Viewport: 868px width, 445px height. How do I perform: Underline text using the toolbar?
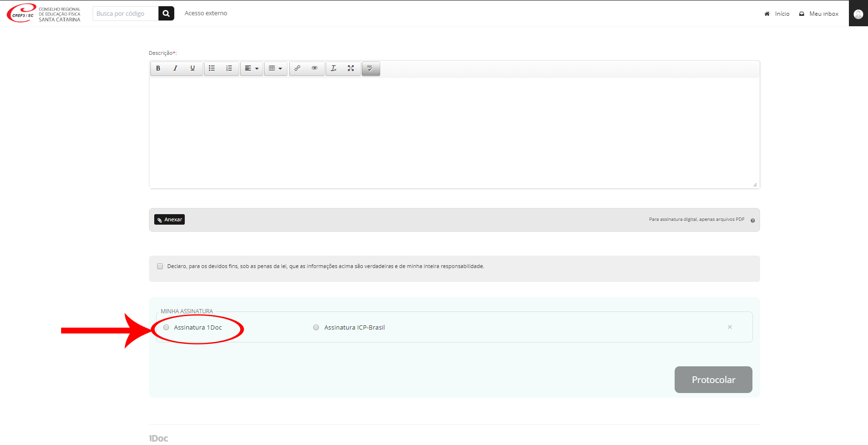click(192, 68)
